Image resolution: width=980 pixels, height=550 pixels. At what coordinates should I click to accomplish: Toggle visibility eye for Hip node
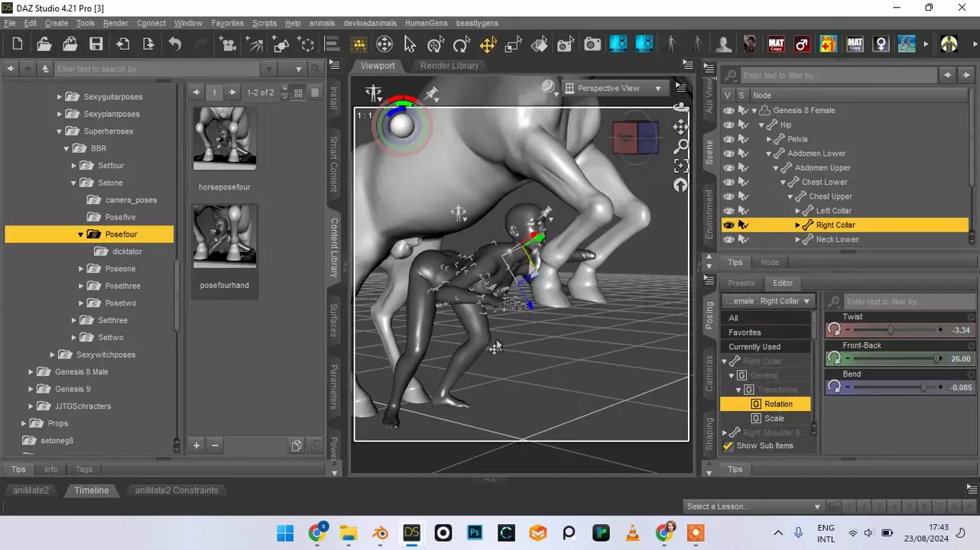[x=729, y=125]
